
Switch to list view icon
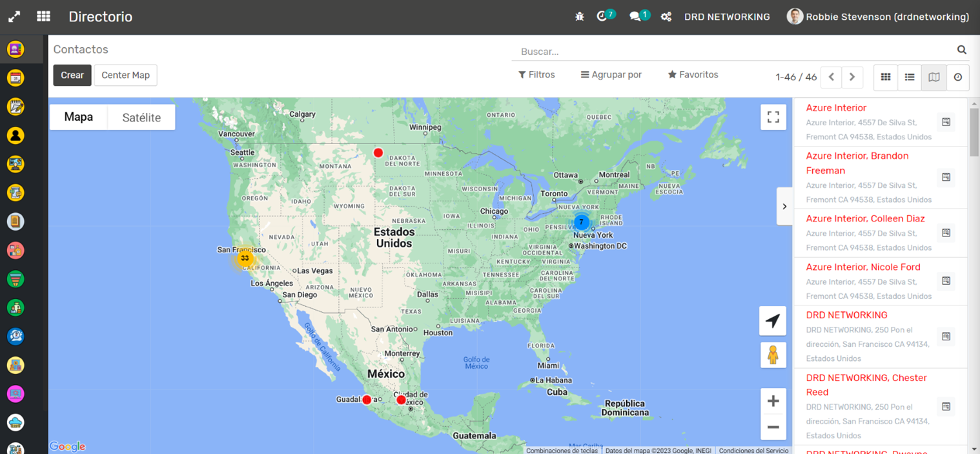[910, 77]
